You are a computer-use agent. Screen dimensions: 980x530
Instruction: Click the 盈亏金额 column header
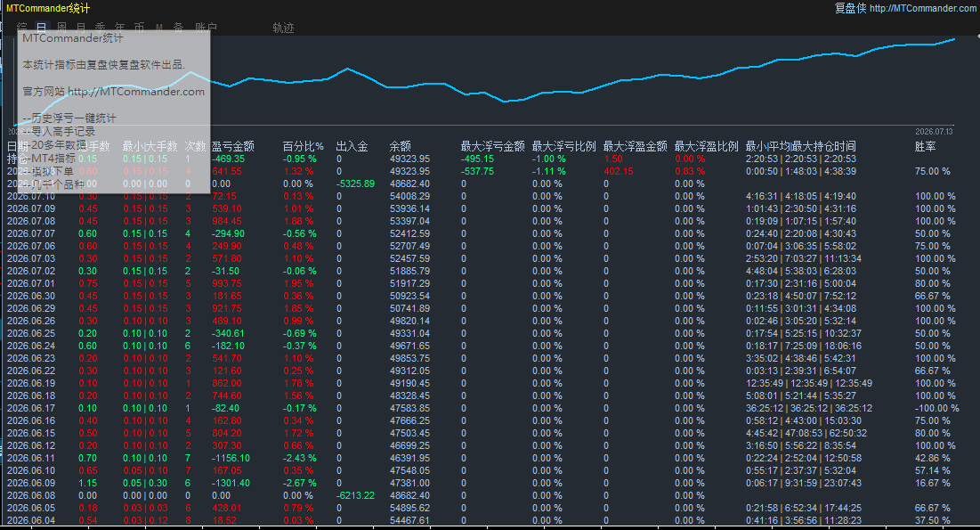click(232, 146)
